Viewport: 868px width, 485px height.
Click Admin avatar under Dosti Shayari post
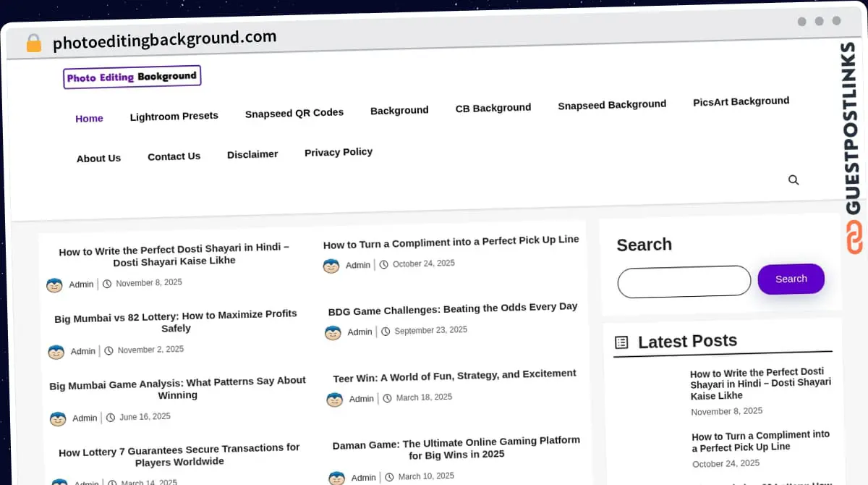pyautogui.click(x=55, y=285)
